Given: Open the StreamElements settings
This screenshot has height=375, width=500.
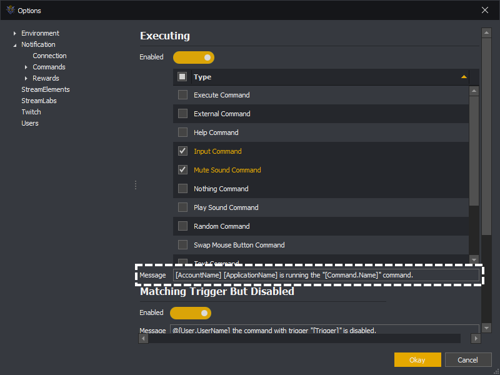Looking at the screenshot, I should [x=46, y=89].
